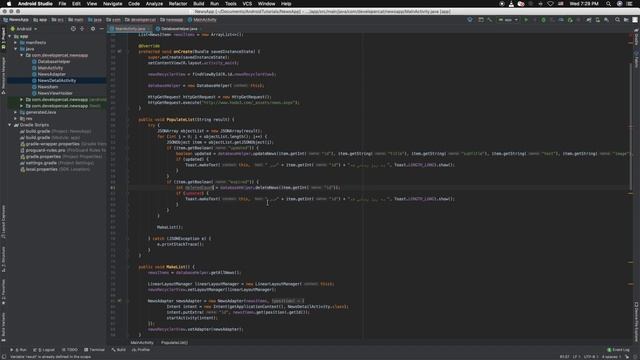The width and height of the screenshot is (640, 360).
Task: Collapse the com.developercat.newsapp package
Action: (22, 55)
